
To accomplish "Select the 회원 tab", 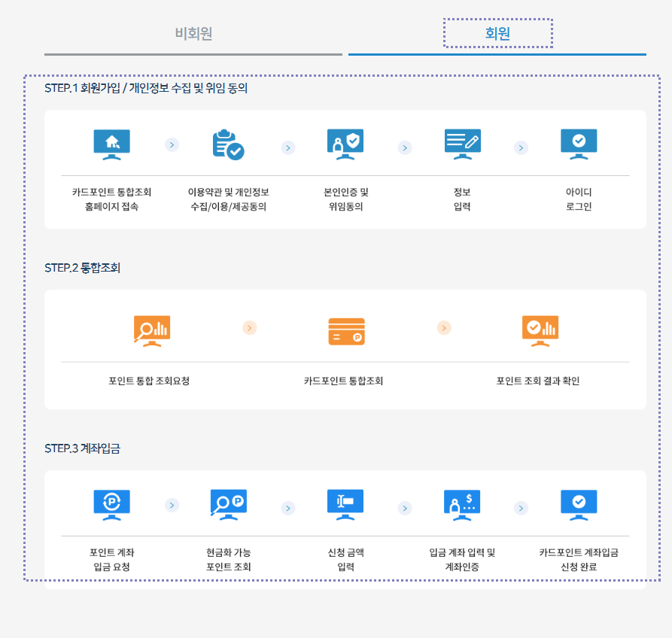I will (x=497, y=33).
